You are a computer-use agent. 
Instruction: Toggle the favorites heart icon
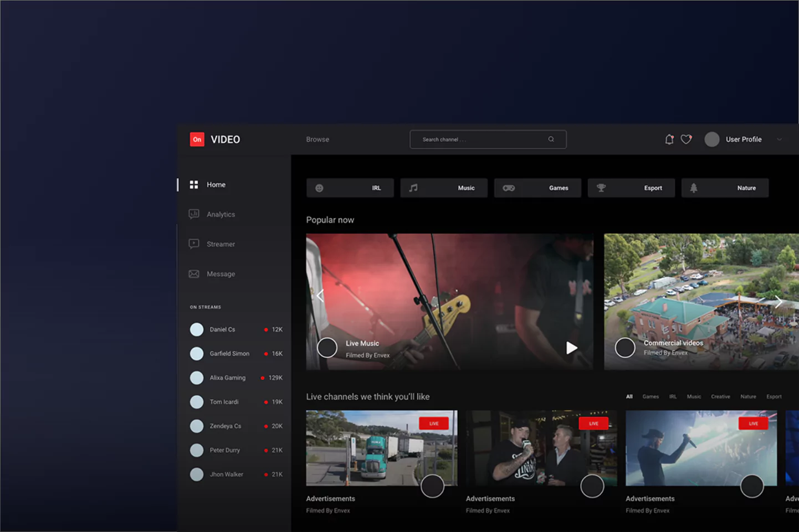pyautogui.click(x=687, y=139)
